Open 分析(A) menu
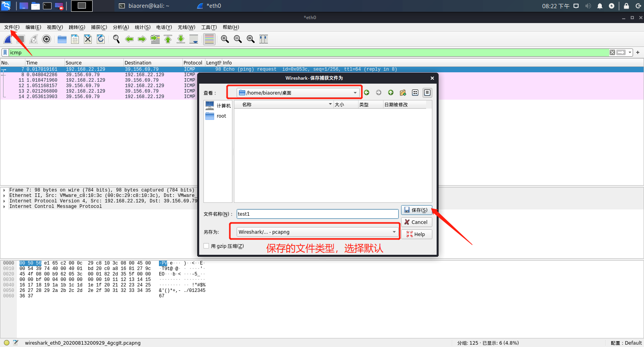The width and height of the screenshot is (644, 347). pos(121,27)
